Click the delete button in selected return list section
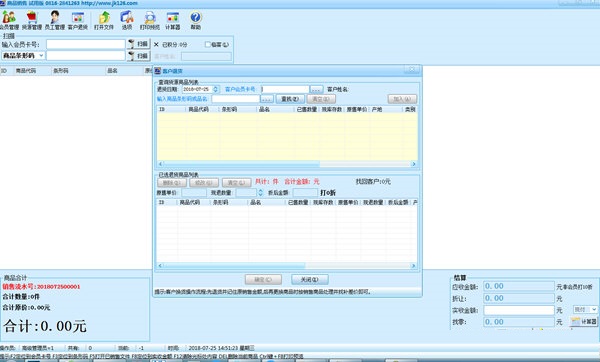This screenshot has height=362, width=600. click(172, 183)
